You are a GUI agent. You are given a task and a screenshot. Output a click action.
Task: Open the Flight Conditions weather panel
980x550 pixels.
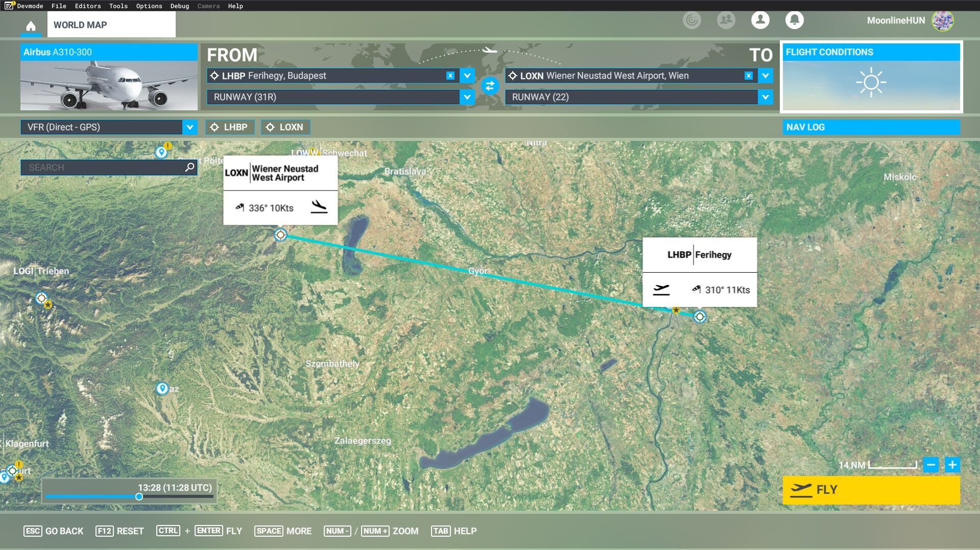point(871,77)
